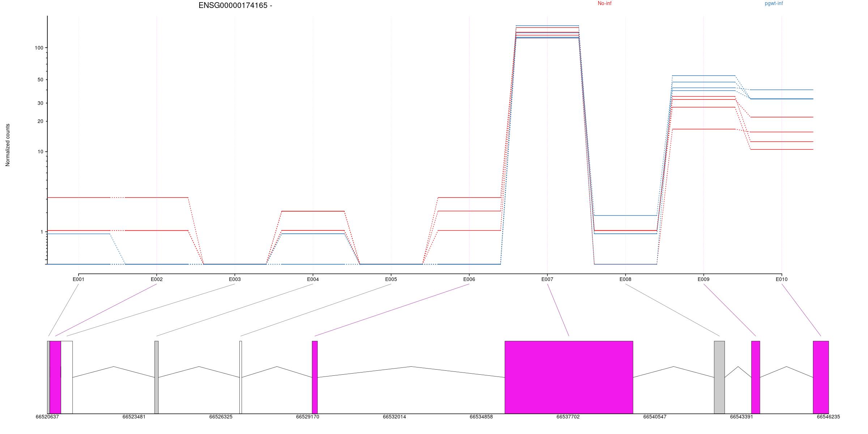Click the blue line above 1 at E008
The width and height of the screenshot is (868, 434).
(625, 216)
